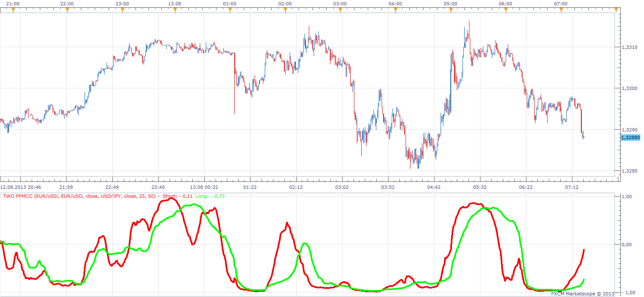Click the 1,3310 price axis label
Screen dimensions: 644x297
(629, 47)
